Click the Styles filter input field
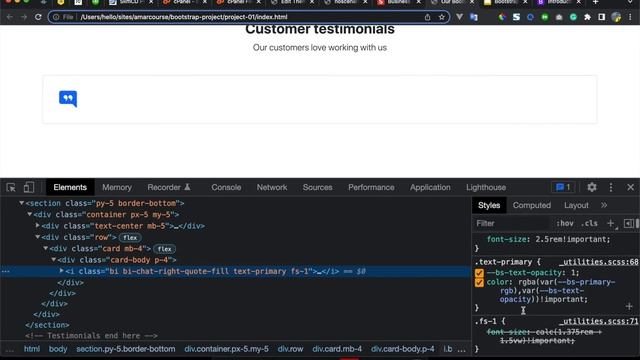Screen dimensions: 640x360 tap(512, 223)
